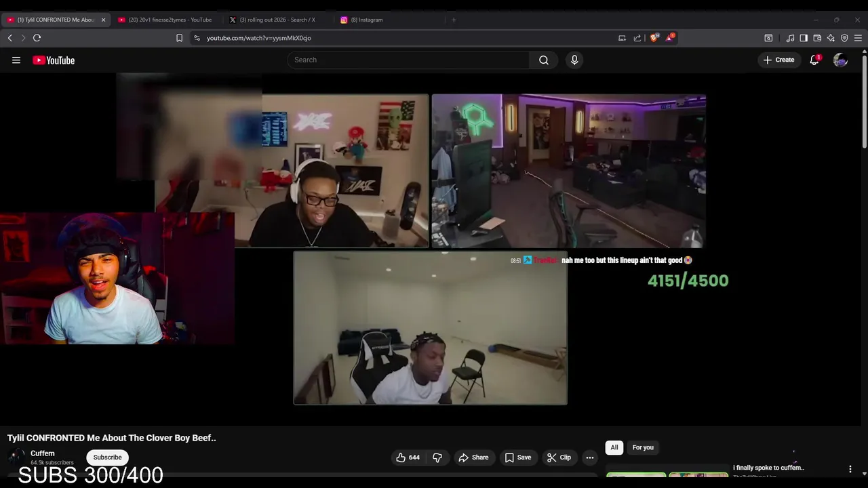
Task: Click the youtube.com URL in the address bar
Action: pyautogui.click(x=259, y=38)
